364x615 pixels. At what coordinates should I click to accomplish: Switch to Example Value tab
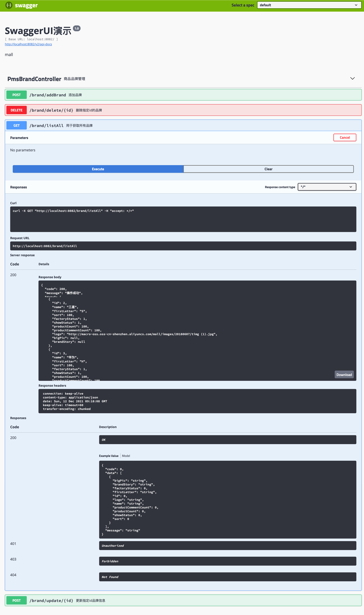pyautogui.click(x=109, y=456)
